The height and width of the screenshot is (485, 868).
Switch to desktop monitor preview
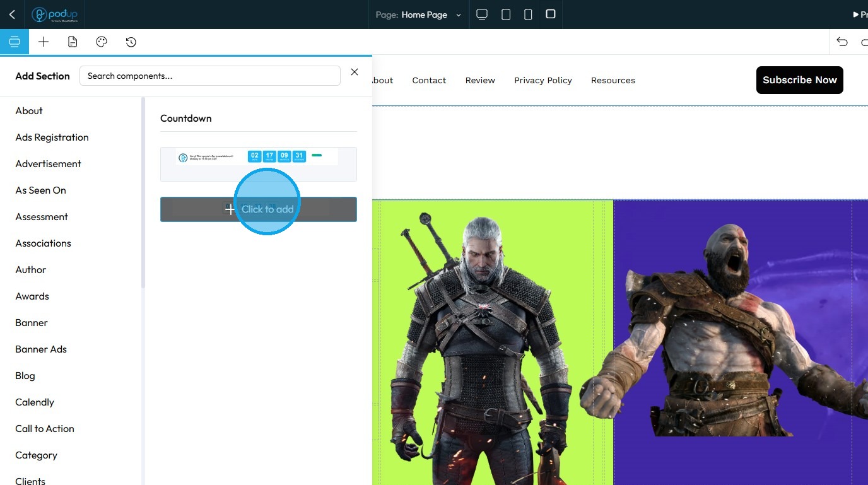pyautogui.click(x=482, y=14)
